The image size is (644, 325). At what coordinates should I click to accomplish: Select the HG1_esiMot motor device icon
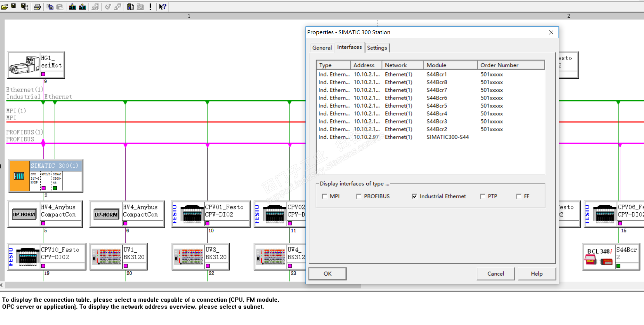point(24,65)
